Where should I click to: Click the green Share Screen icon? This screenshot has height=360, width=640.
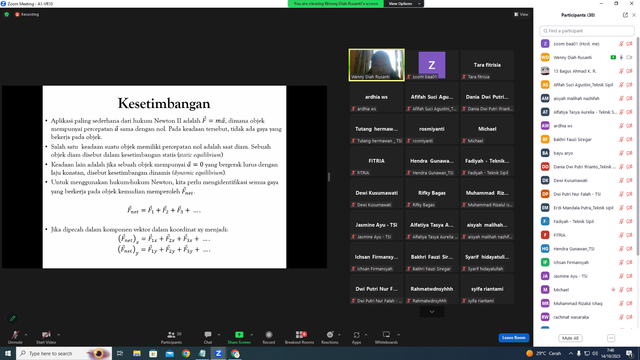tap(239, 335)
